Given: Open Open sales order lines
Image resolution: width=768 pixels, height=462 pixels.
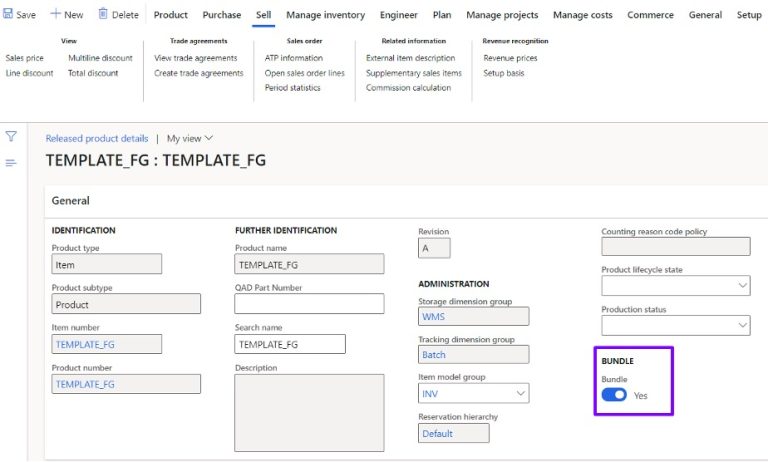Looking at the screenshot, I should pyautogui.click(x=305, y=73).
